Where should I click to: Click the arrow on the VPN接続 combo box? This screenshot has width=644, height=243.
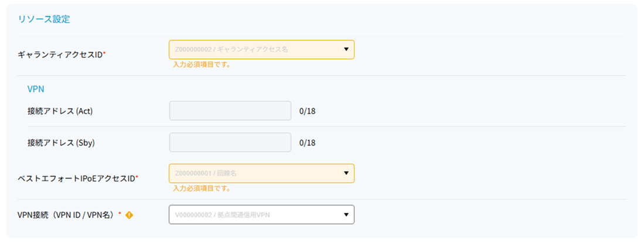pos(346,215)
